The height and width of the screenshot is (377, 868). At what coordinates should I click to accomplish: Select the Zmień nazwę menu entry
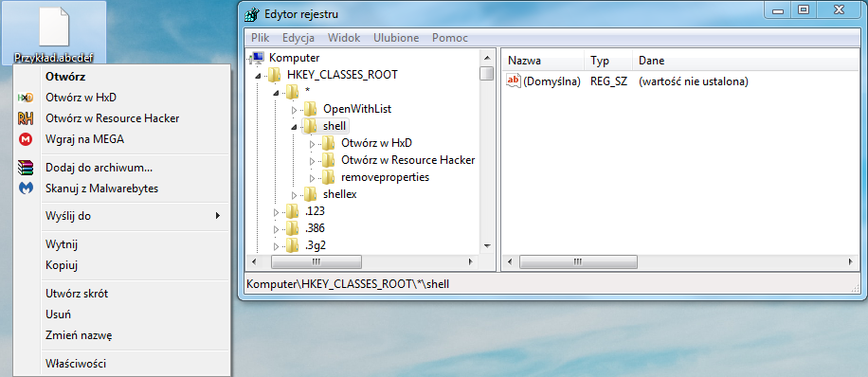(x=80, y=335)
